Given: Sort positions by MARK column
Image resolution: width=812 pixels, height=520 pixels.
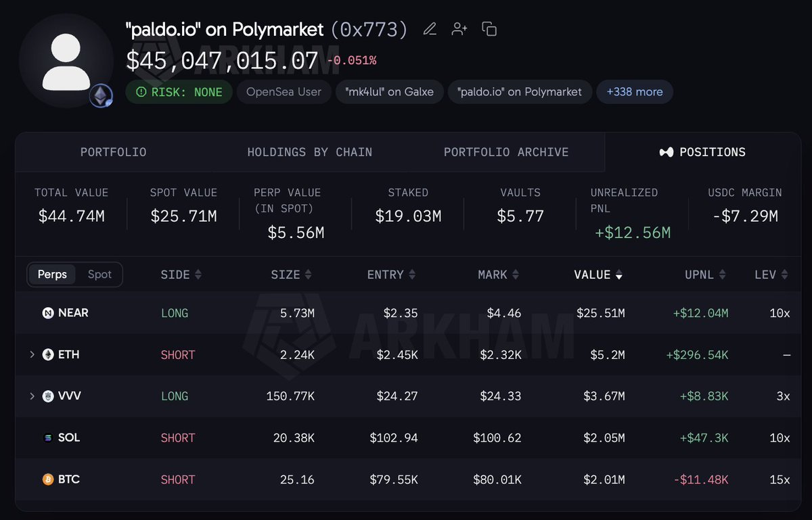Looking at the screenshot, I should (x=499, y=275).
